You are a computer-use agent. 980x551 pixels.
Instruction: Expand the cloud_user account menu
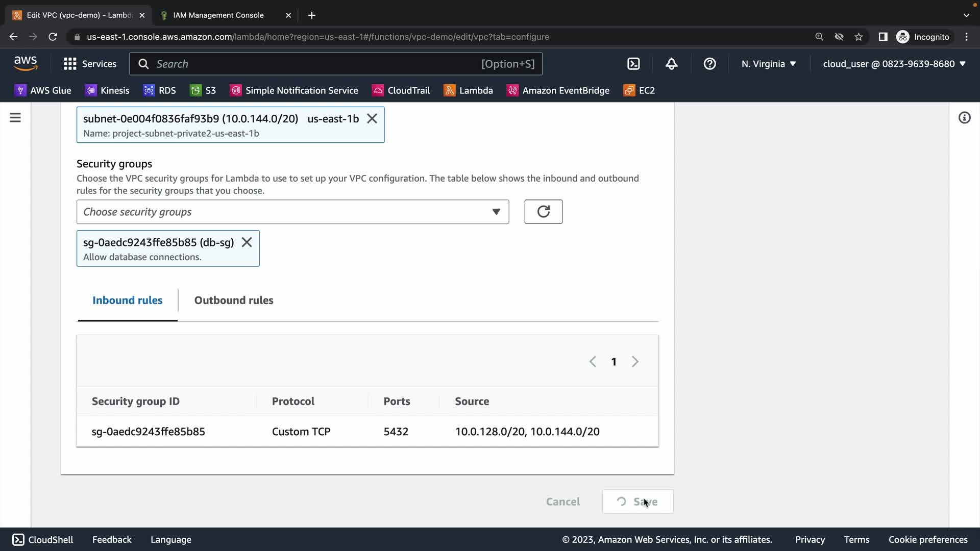894,64
